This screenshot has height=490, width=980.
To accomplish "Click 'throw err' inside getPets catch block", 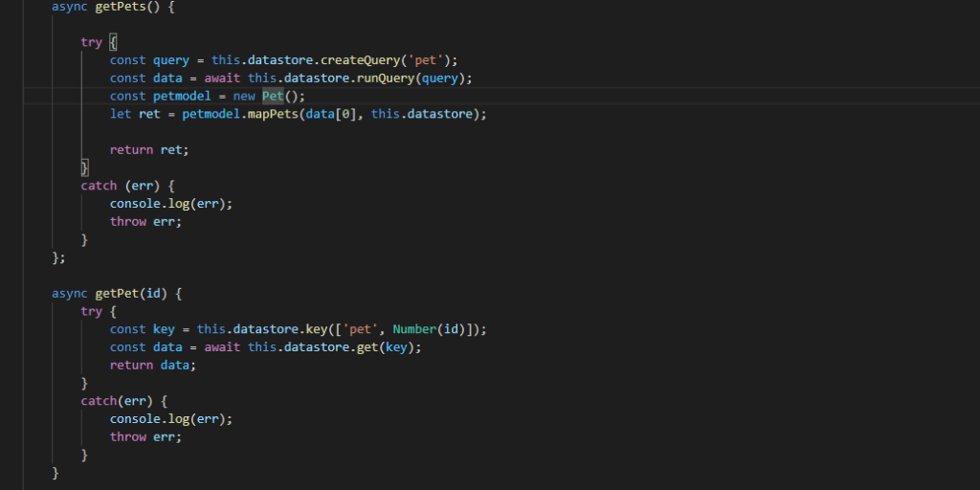I will coord(145,222).
